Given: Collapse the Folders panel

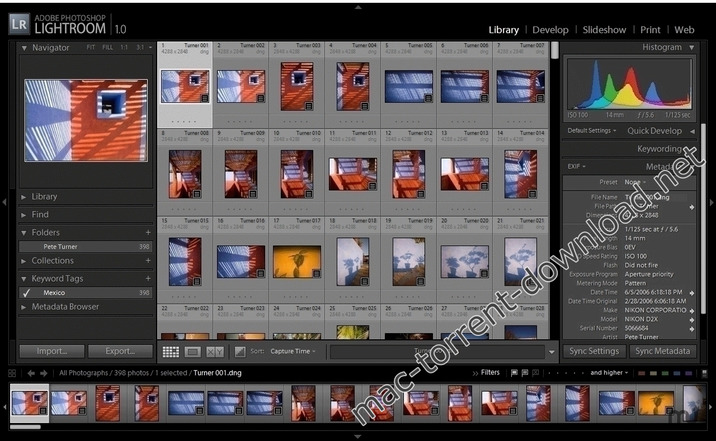Looking at the screenshot, I should 24,233.
